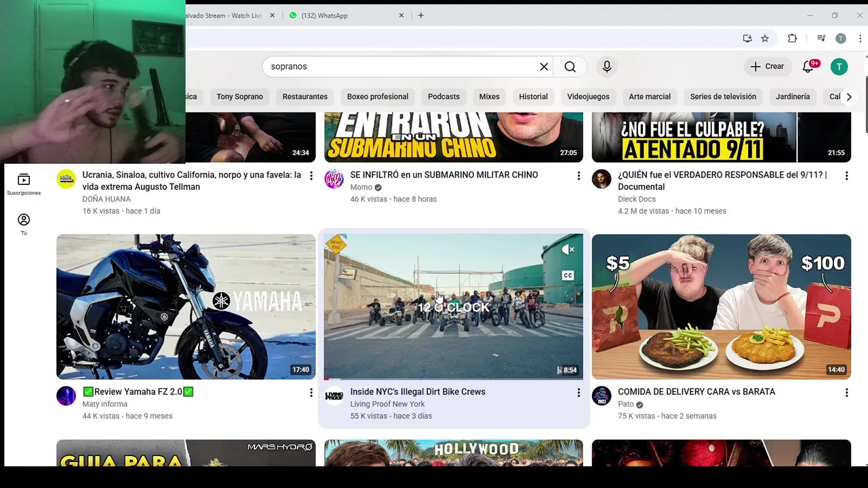Open Momo channel avatar
The width and height of the screenshot is (868, 488).
click(x=334, y=179)
